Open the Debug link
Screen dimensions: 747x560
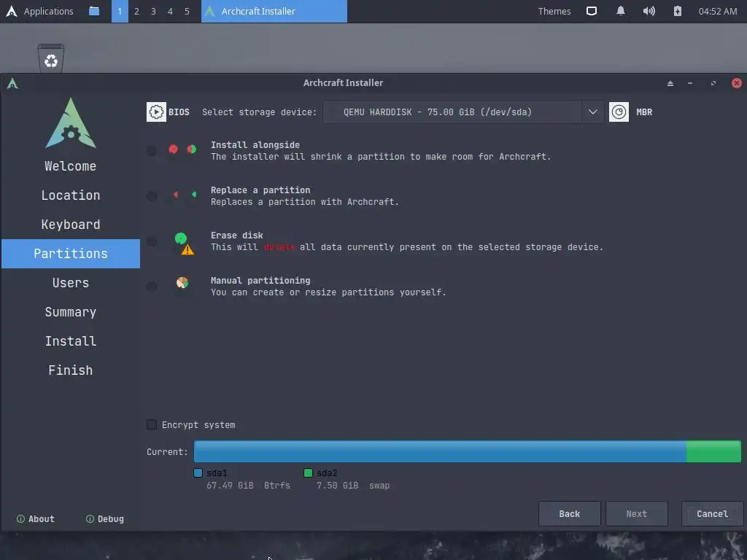pos(105,518)
